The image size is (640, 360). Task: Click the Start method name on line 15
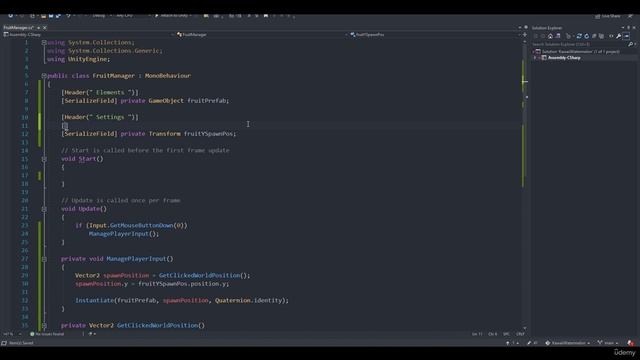87,159
